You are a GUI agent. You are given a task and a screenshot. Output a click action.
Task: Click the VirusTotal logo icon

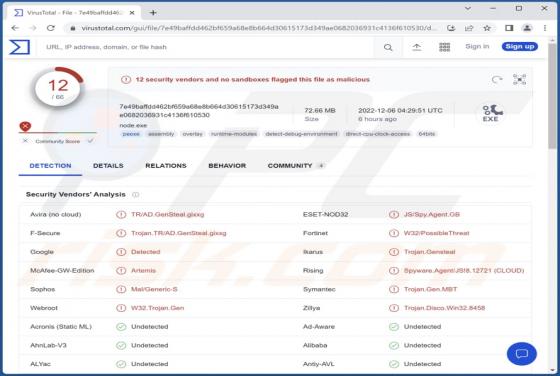[20, 47]
